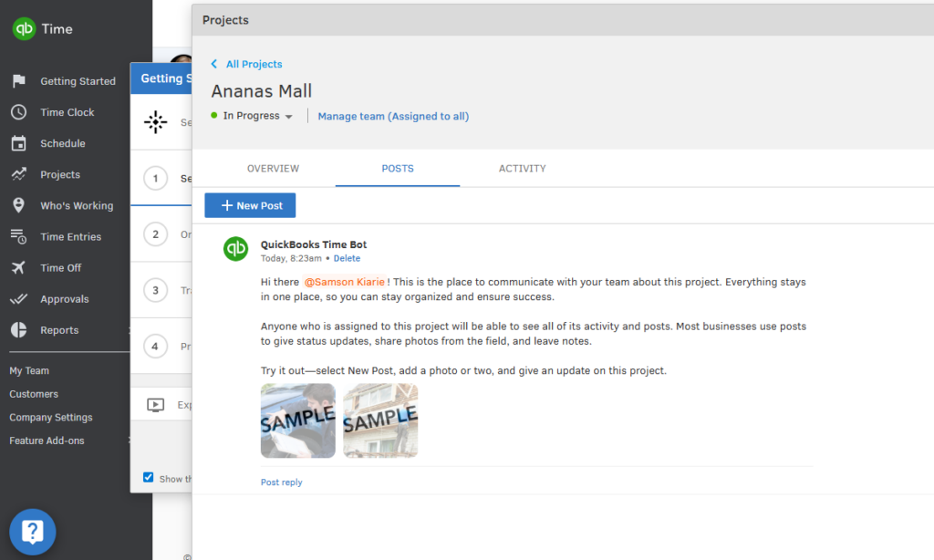Click the Schedule calendar icon
934x560 pixels.
click(19, 143)
